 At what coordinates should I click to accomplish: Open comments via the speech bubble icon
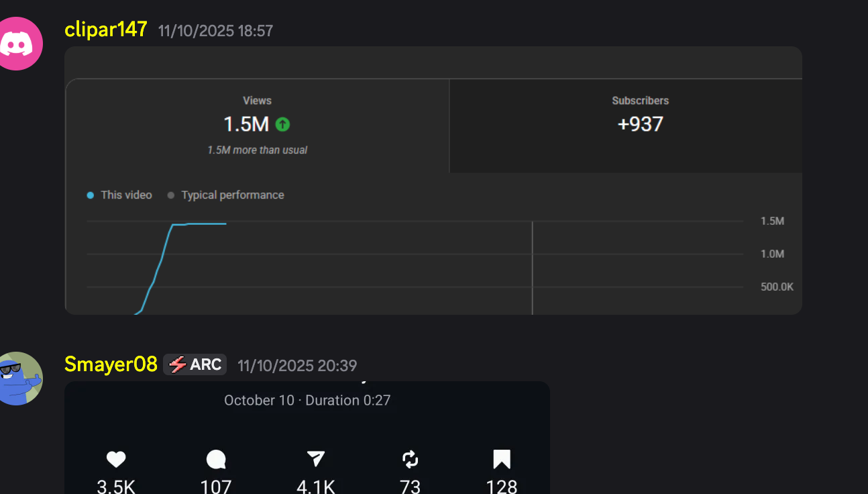[x=216, y=459]
